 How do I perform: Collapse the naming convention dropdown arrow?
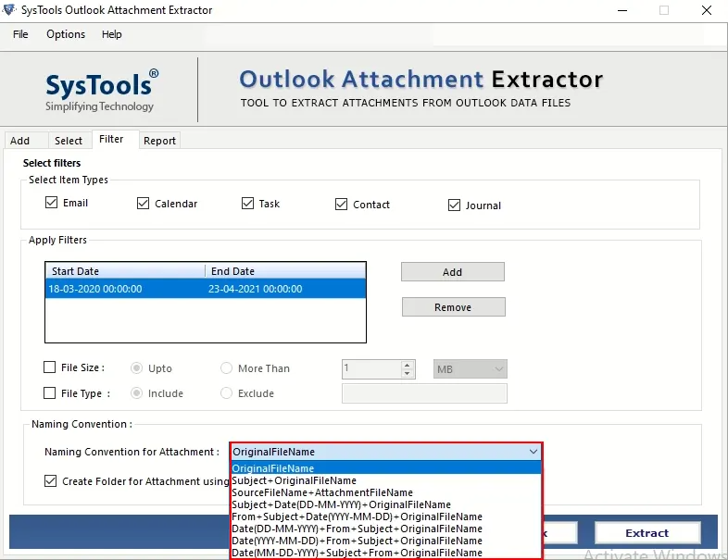533,452
